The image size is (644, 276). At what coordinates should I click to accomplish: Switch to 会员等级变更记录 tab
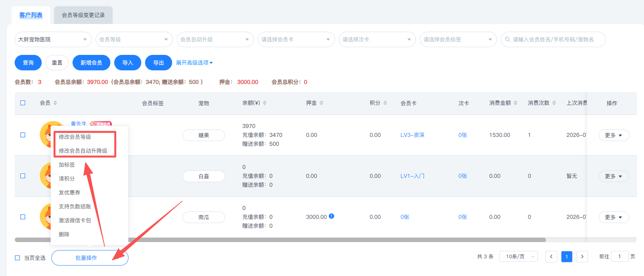coord(83,15)
